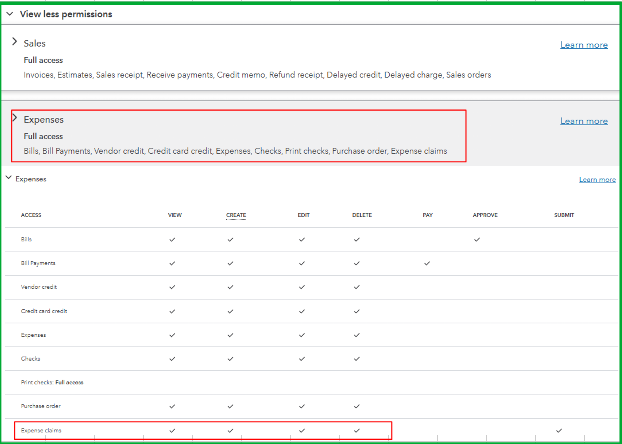622x444 pixels.
Task: Toggle Delete permission for Expense claims
Action: pos(356,430)
